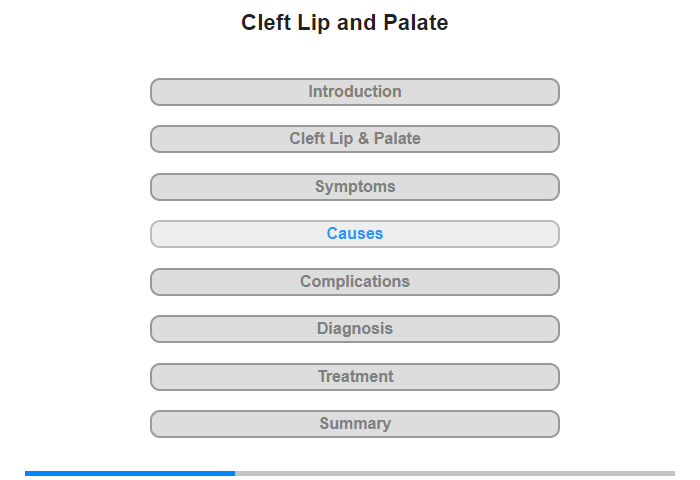Pick the Symptoms menu entry
This screenshot has width=700, height=480.
pos(355,187)
